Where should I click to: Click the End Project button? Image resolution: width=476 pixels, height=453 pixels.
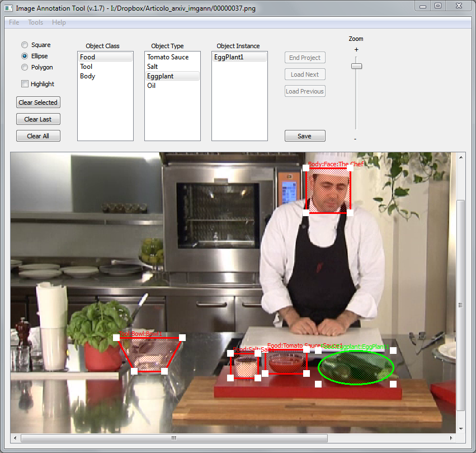pyautogui.click(x=305, y=58)
